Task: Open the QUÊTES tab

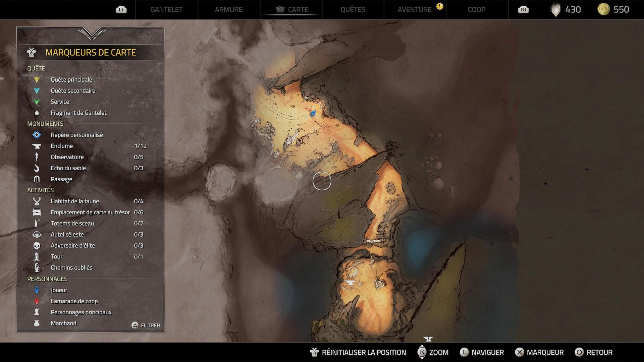Action: click(353, 10)
